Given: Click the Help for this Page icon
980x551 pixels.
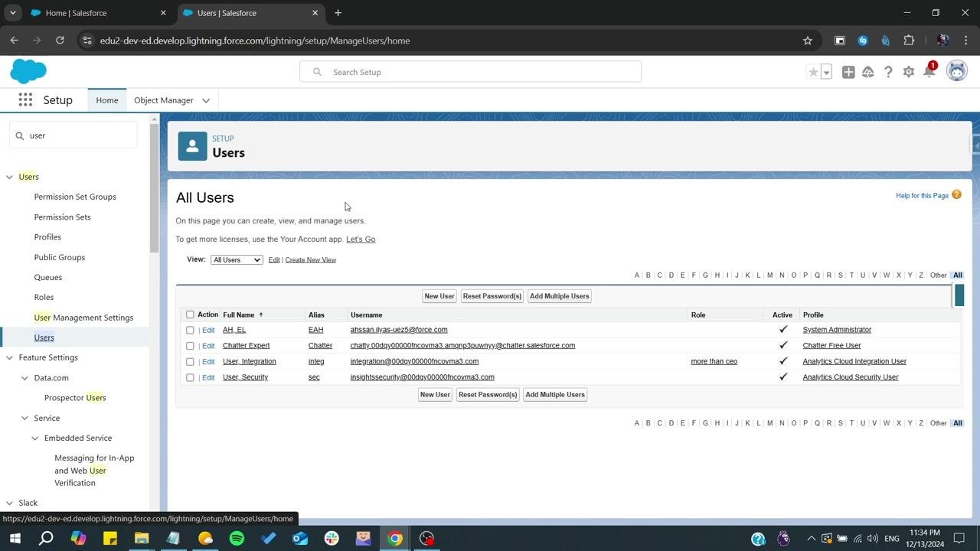Looking at the screenshot, I should [956, 195].
